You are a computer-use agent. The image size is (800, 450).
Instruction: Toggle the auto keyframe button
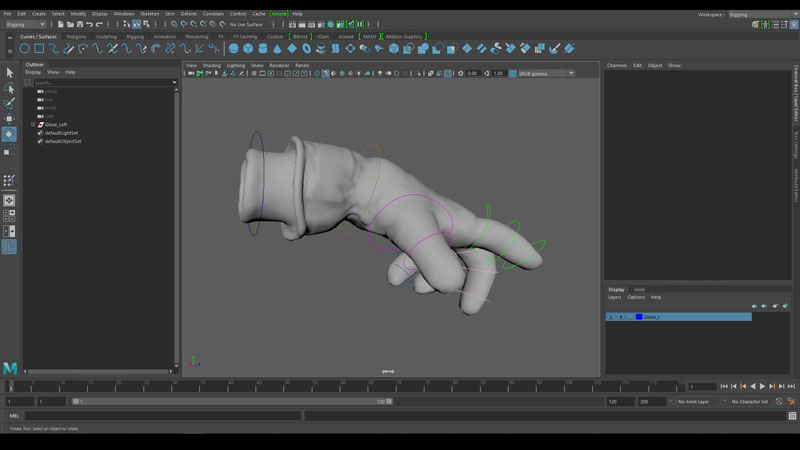click(x=779, y=401)
